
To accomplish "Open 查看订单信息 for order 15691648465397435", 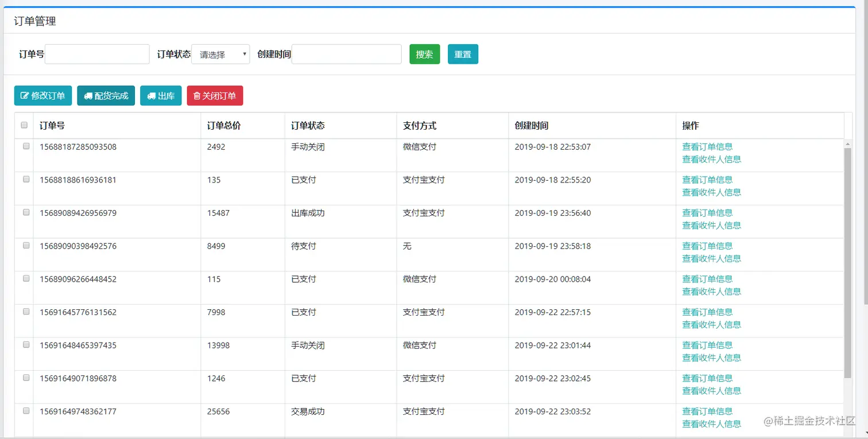I will (x=707, y=345).
